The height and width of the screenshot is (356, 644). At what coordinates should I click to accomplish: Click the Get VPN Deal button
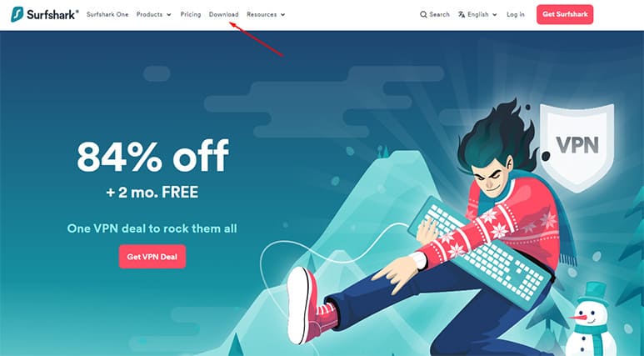point(152,257)
